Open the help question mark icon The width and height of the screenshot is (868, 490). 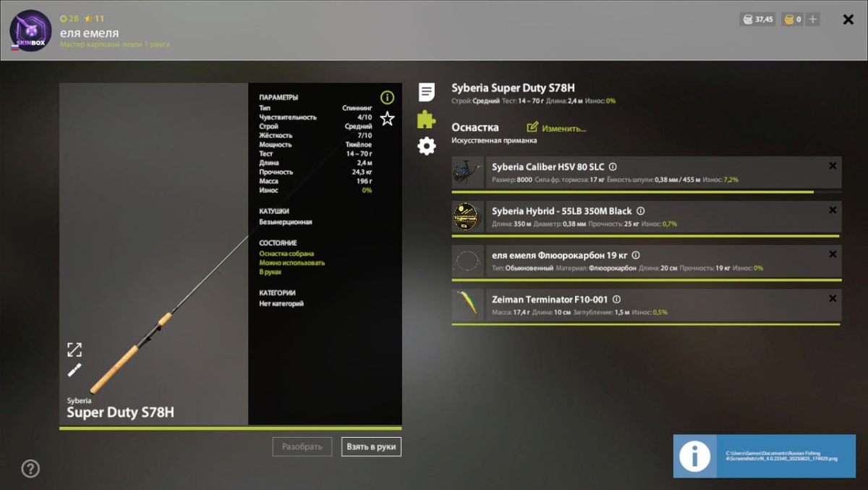[30, 468]
